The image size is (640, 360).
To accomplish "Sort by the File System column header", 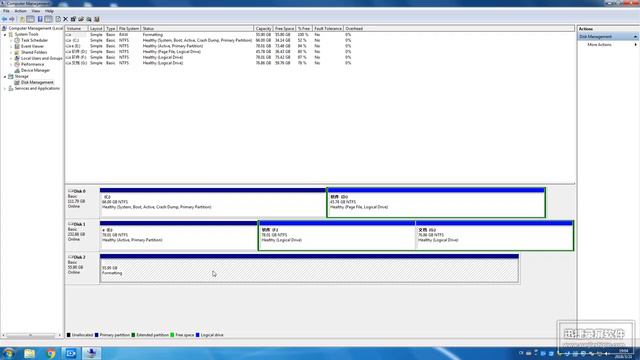I will tap(129, 29).
